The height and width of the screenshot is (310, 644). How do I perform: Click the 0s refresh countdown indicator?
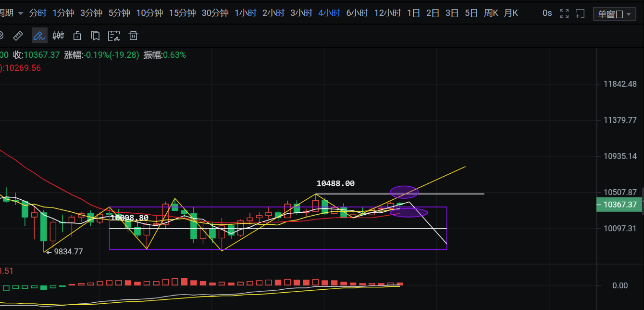(x=547, y=13)
